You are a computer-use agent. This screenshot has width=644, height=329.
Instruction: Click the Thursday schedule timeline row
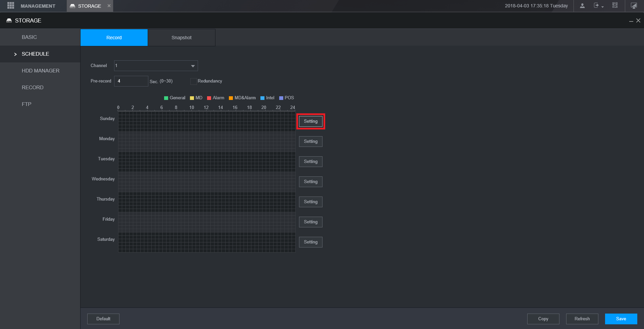click(x=207, y=202)
